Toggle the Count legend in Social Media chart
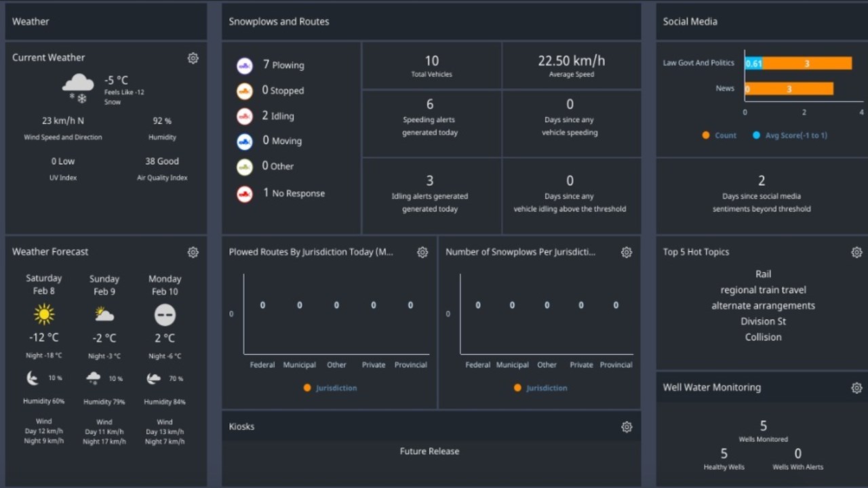This screenshot has height=488, width=868. click(x=719, y=136)
